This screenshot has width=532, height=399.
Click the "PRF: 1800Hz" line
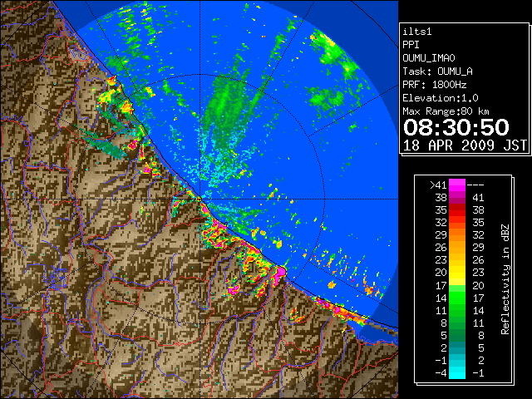(435, 85)
